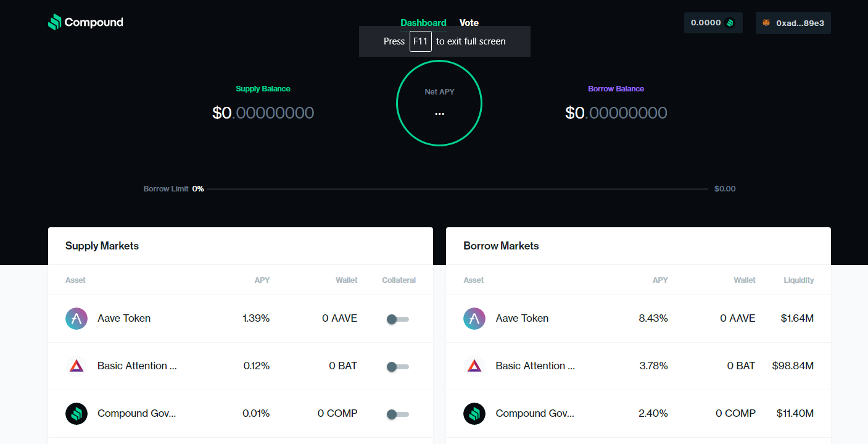Click the $98.84M liquidity value
Viewport: 868px width, 444px height.
793,366
